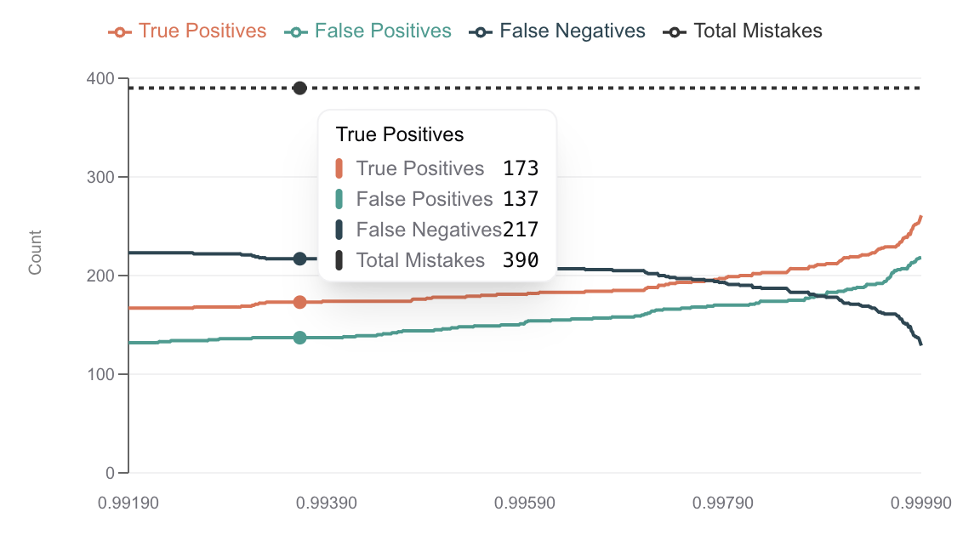Toggle the False Negatives legend text label
The height and width of the screenshot is (546, 980).
click(573, 31)
